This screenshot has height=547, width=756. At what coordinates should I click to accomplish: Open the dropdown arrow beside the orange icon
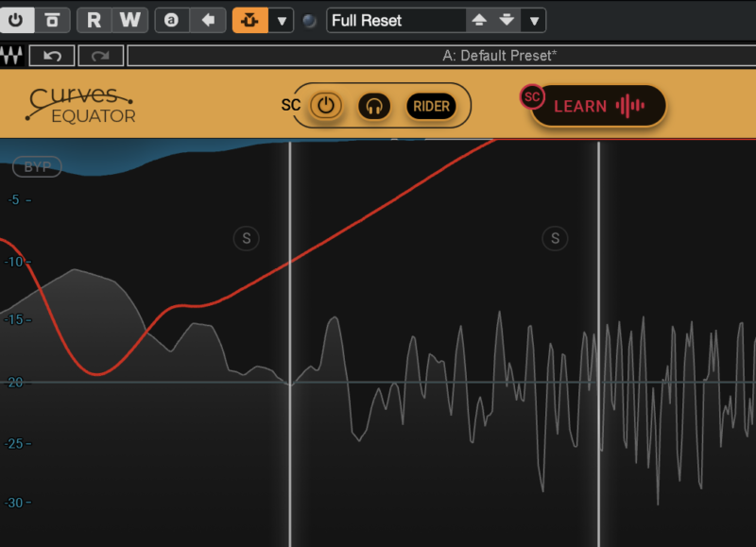282,20
